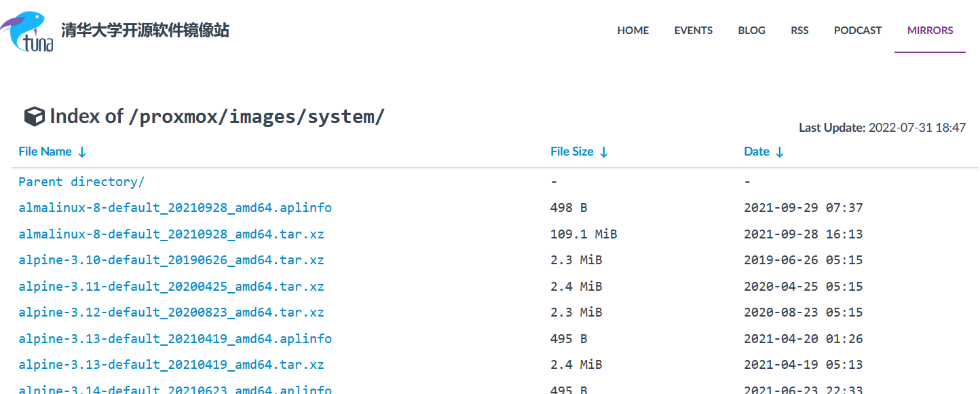980x394 pixels.
Task: Open the 清华大学开源软件镜像站 site title
Action: [145, 31]
